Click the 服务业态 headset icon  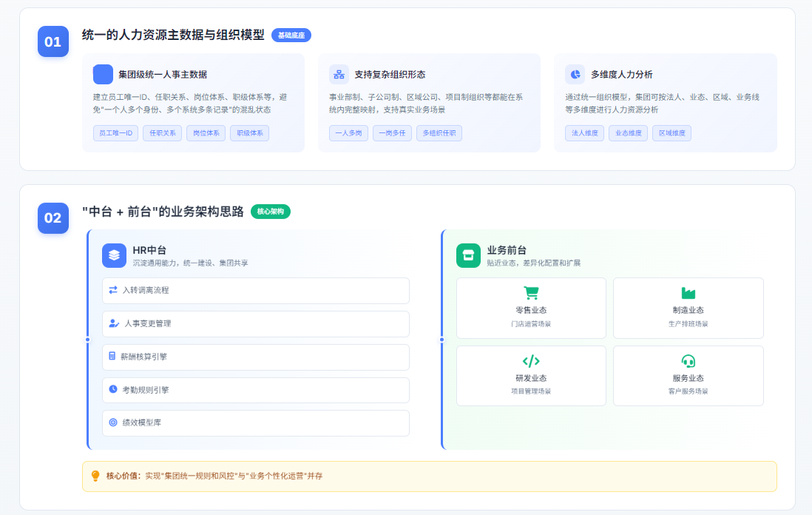pyautogui.click(x=688, y=361)
